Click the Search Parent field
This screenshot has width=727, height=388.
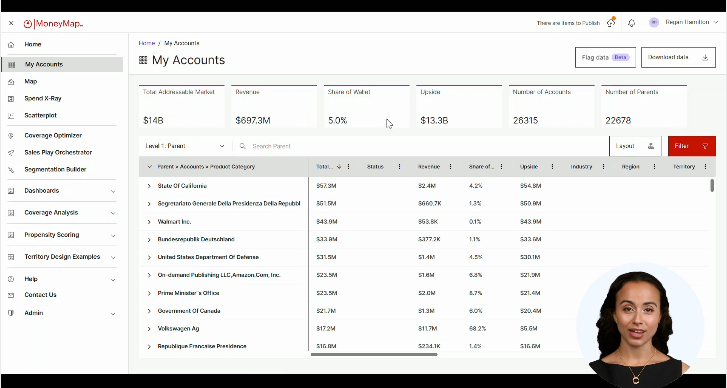[x=420, y=146]
